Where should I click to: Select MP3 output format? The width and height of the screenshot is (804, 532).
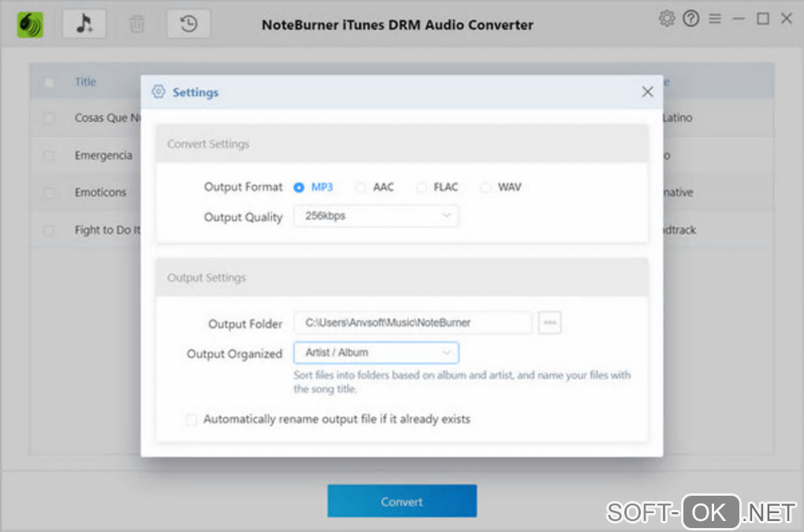point(299,188)
